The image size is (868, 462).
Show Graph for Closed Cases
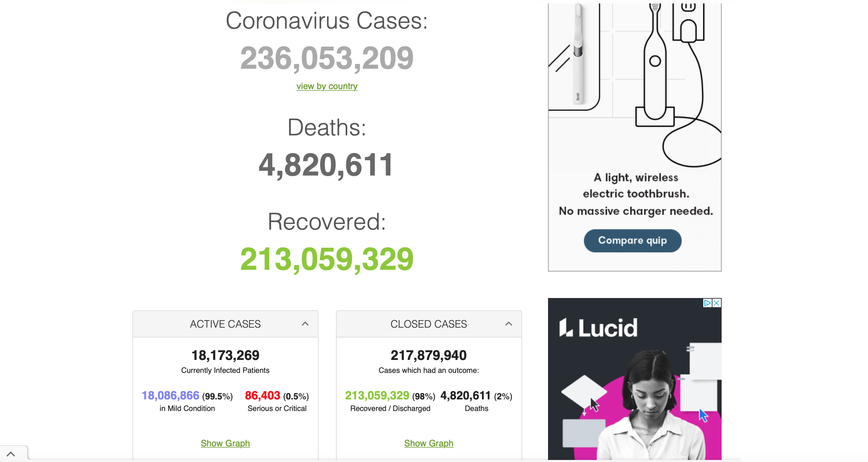(429, 443)
